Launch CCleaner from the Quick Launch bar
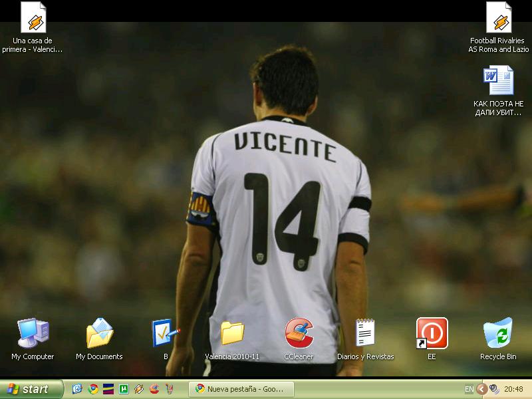The image size is (532, 399). tap(154, 389)
